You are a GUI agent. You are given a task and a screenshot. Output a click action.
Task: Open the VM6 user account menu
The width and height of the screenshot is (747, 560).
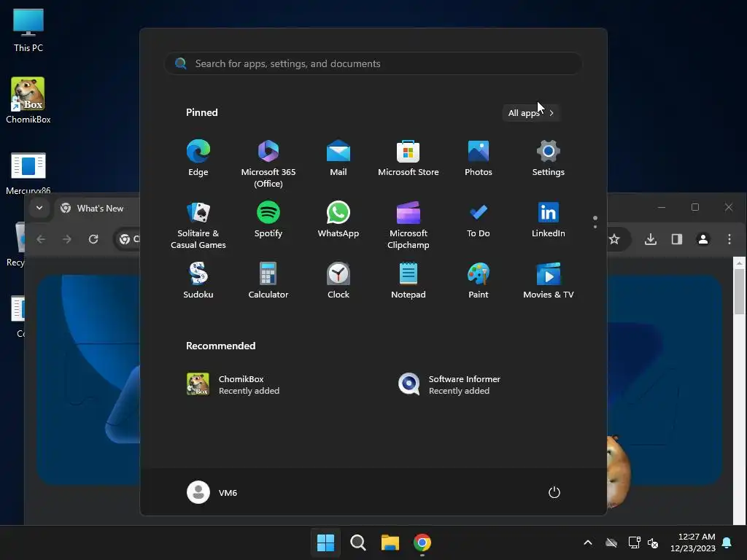[x=212, y=492]
